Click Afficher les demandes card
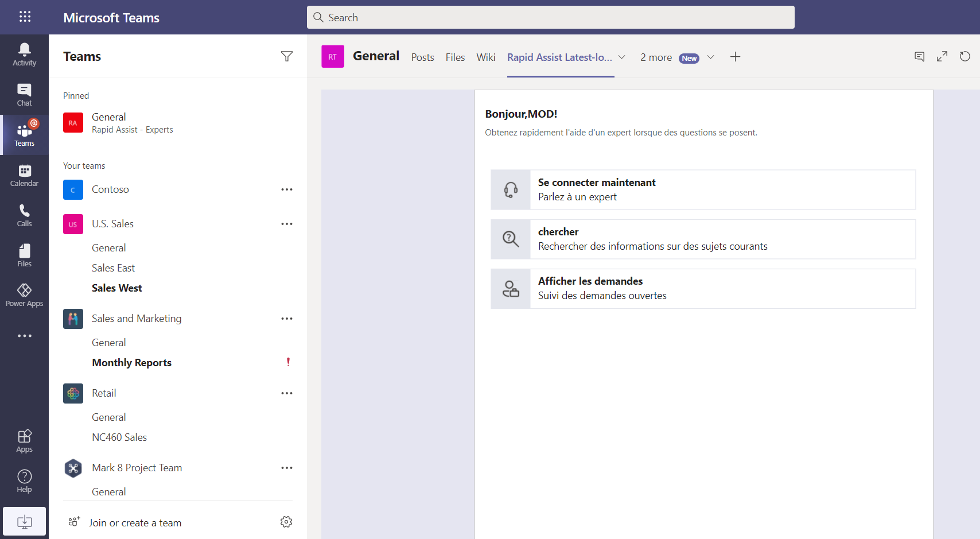 (x=703, y=288)
